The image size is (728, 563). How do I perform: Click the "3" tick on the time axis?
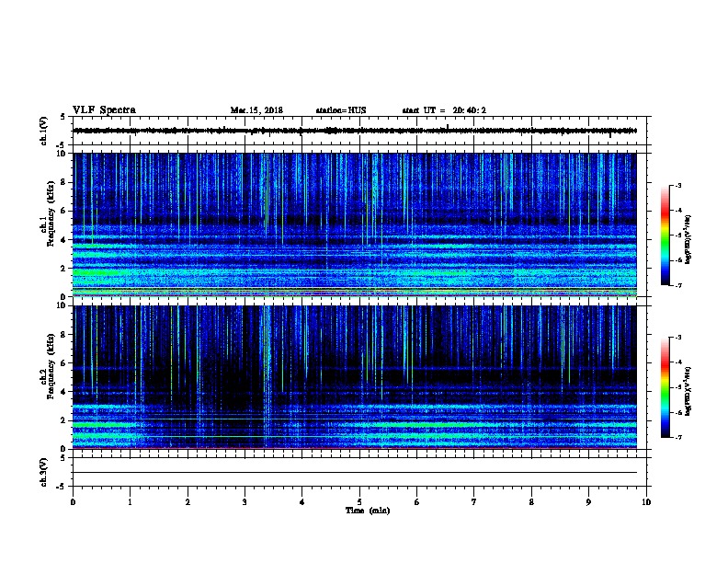tap(245, 501)
